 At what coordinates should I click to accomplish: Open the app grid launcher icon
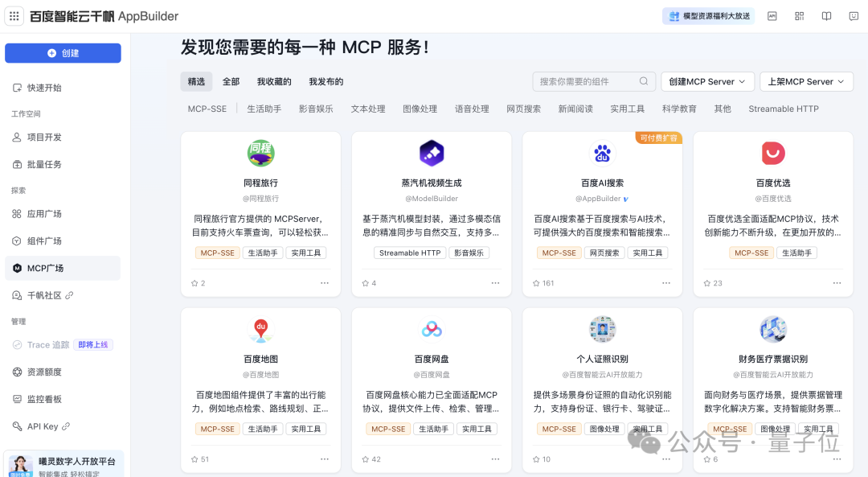tap(14, 16)
